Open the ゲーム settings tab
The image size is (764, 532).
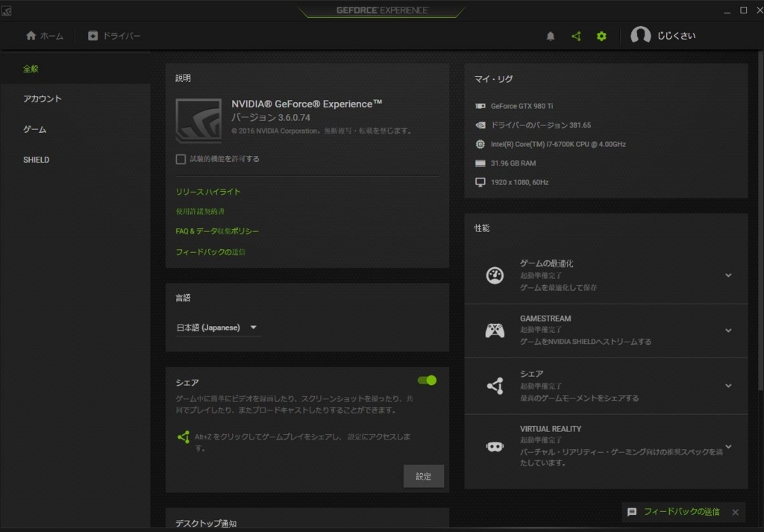pyautogui.click(x=75, y=130)
